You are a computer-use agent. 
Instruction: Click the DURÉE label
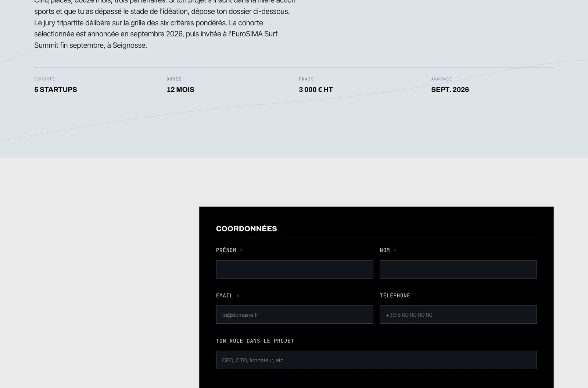pos(174,79)
